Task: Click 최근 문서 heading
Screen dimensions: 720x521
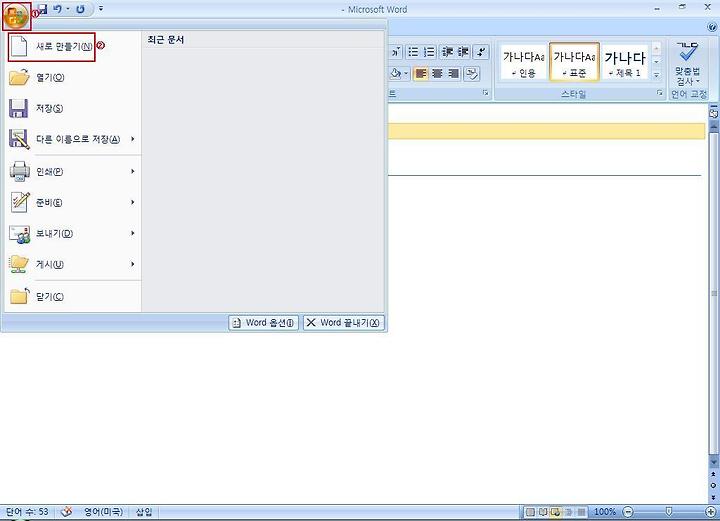Action: (166, 39)
